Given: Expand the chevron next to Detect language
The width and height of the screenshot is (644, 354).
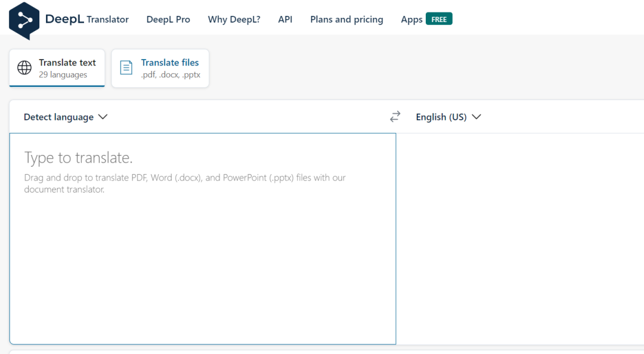Looking at the screenshot, I should pyautogui.click(x=103, y=117).
